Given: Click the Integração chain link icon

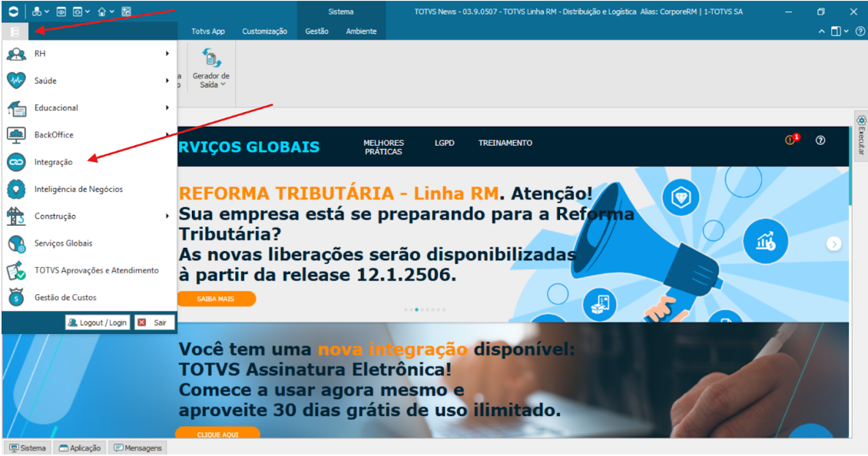Looking at the screenshot, I should [x=16, y=162].
